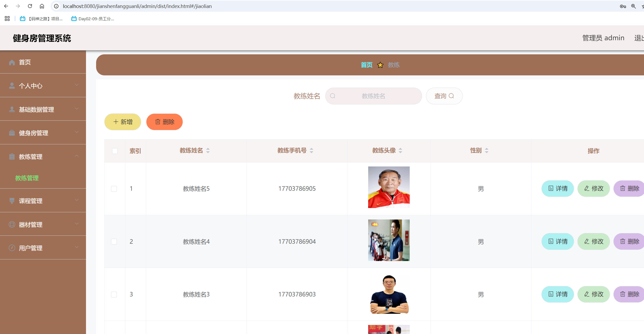
Task: Open the 课程管理 sidebar menu
Action: tap(43, 201)
